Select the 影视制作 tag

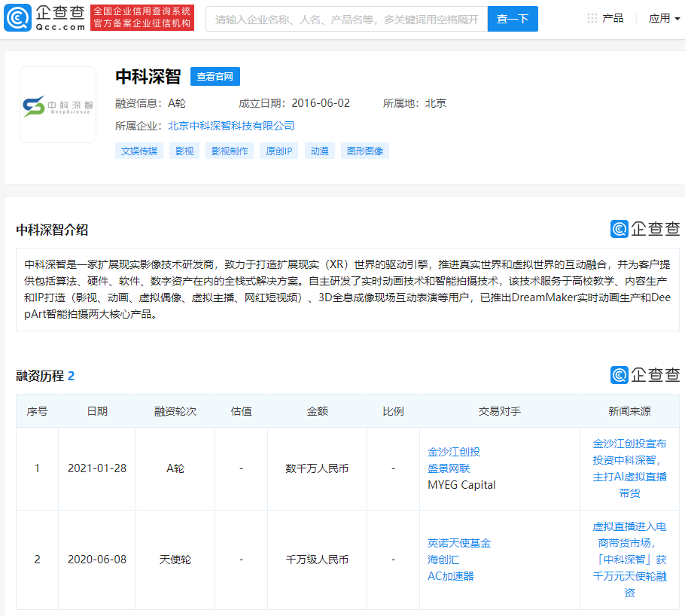(230, 151)
